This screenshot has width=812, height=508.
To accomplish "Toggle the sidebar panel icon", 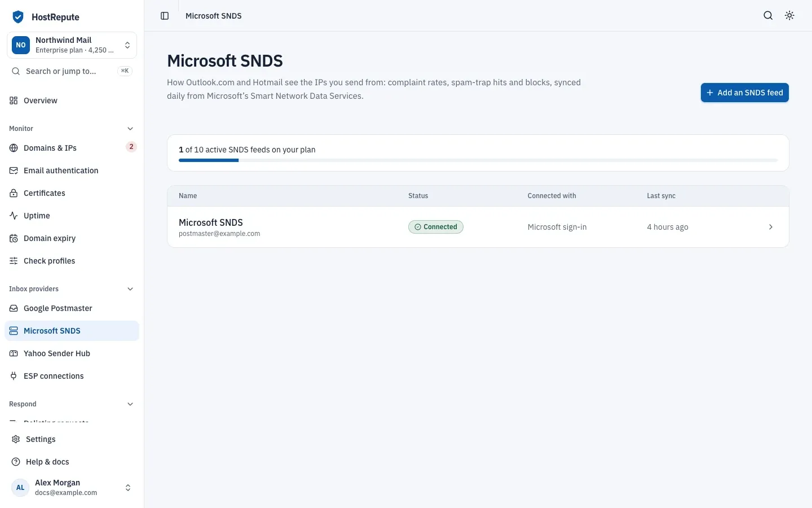I will click(x=165, y=16).
